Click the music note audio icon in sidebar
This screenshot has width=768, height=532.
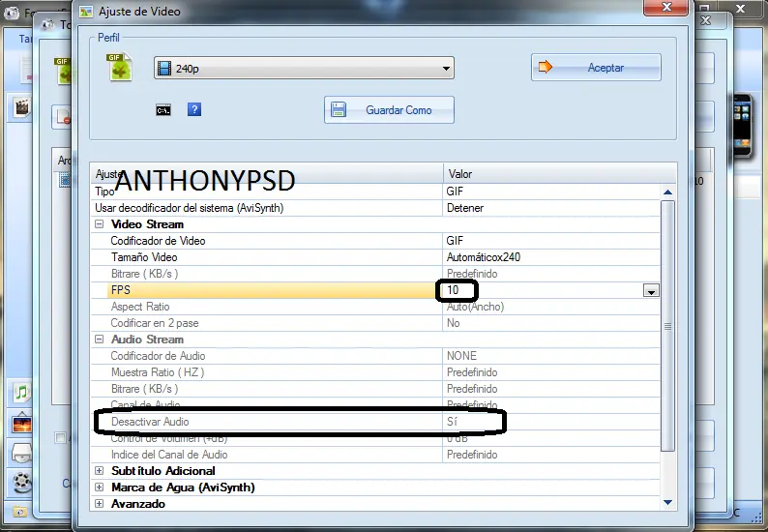[x=21, y=393]
